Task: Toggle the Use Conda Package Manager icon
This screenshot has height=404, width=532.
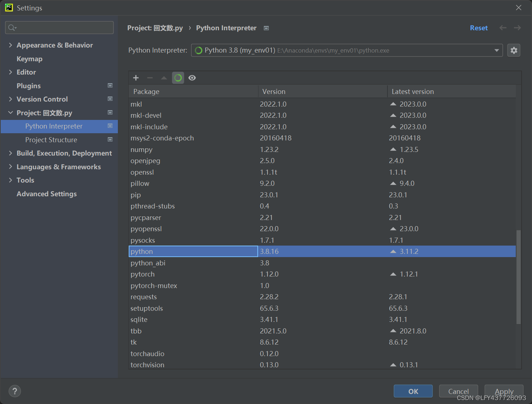Action: coord(178,78)
